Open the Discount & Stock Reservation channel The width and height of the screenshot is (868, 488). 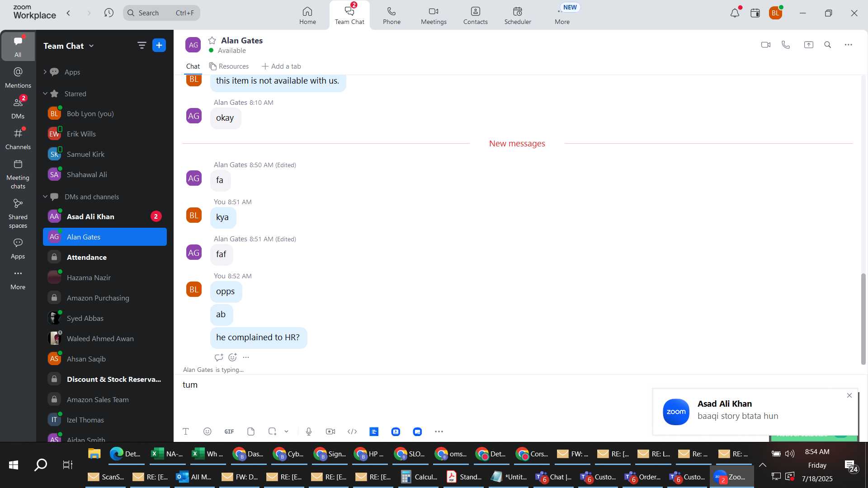pyautogui.click(x=105, y=379)
